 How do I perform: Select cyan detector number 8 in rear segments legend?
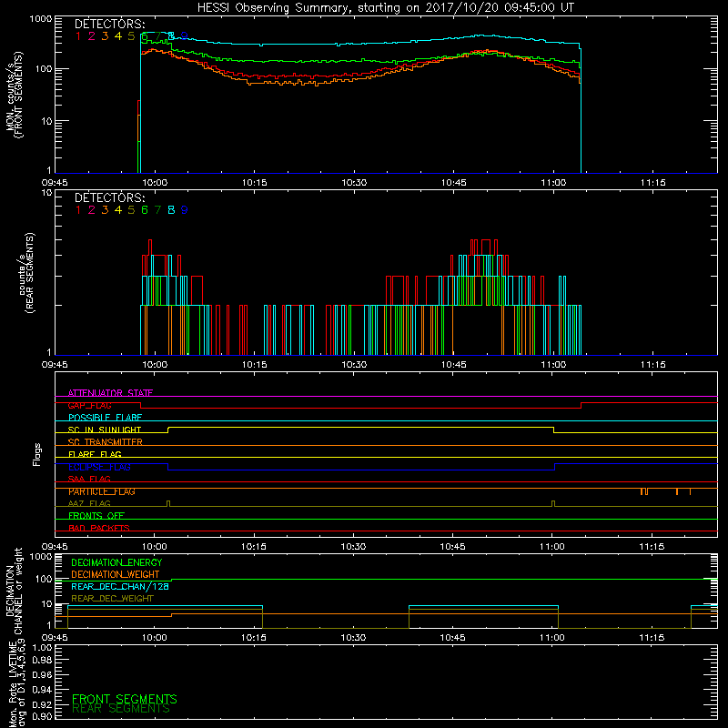tap(171, 210)
